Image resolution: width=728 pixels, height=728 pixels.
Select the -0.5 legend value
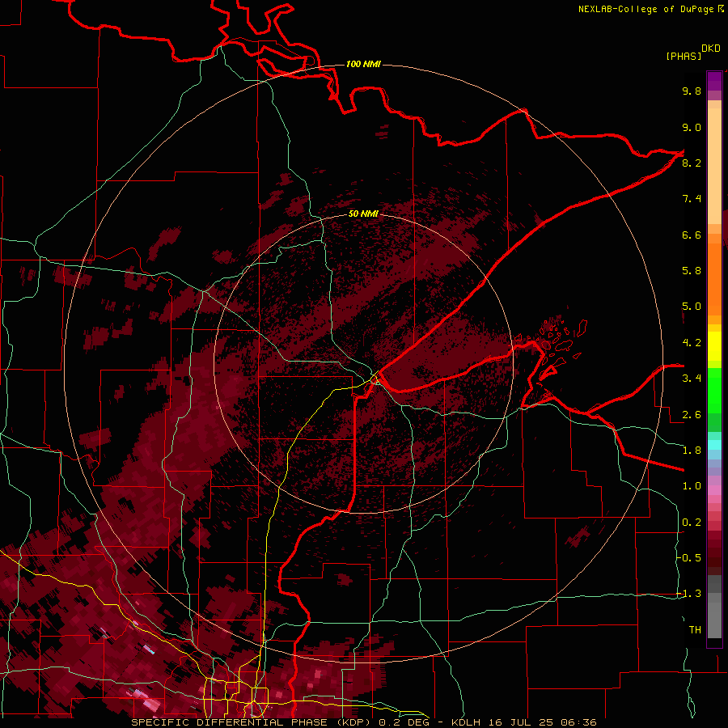pyautogui.click(x=689, y=558)
